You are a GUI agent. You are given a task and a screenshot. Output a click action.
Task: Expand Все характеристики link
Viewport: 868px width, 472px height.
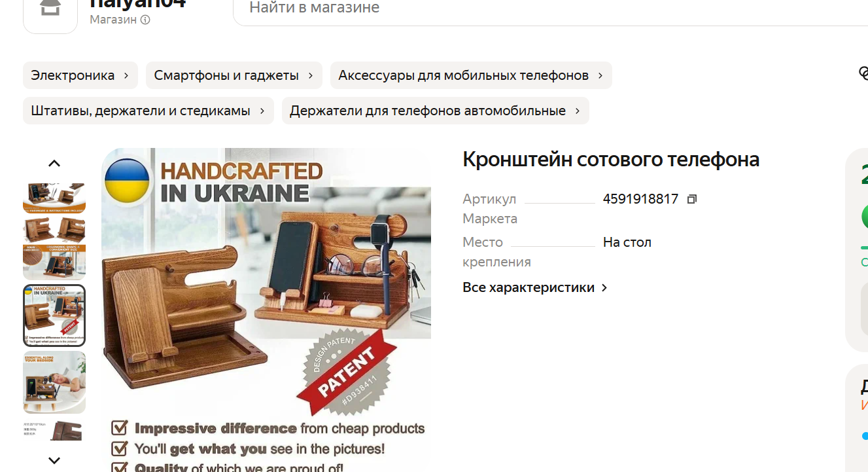click(x=535, y=287)
